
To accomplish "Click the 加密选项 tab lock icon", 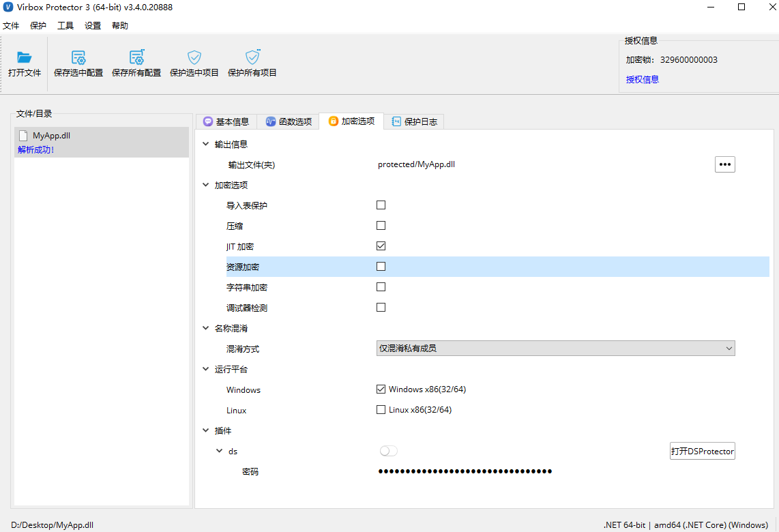I will 334,121.
